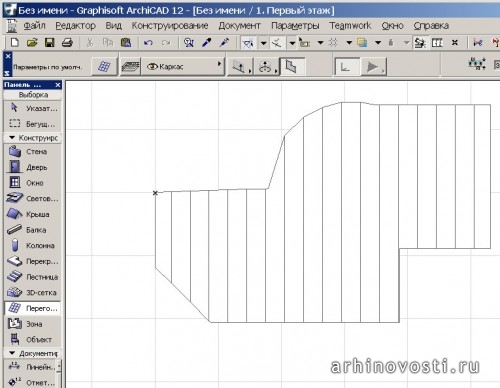This screenshot has width=500, height=388.
Task: Undo the last action
Action: point(148,43)
